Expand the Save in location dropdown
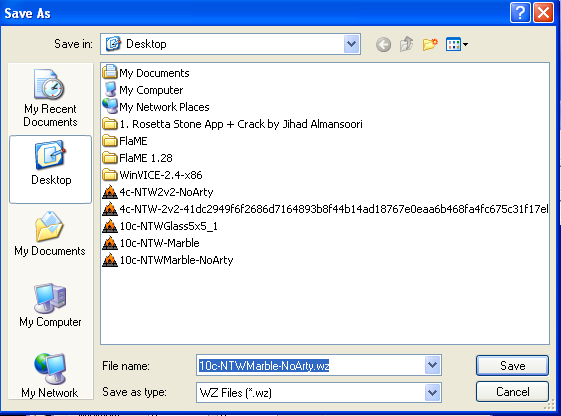This screenshot has height=416, width=561. 351,44
